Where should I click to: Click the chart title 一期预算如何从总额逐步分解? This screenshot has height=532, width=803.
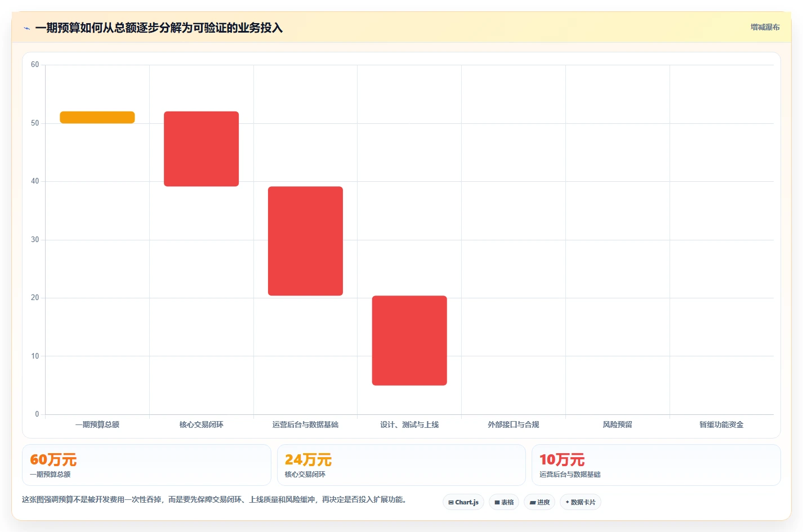coord(159,28)
